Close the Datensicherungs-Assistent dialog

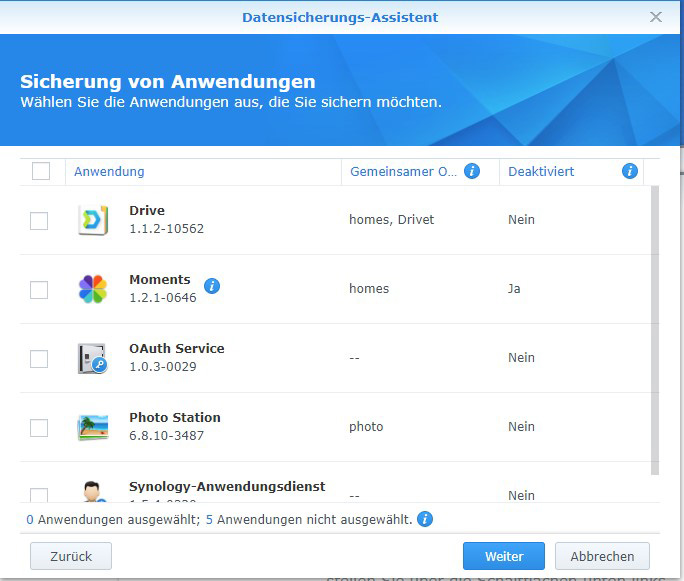tap(656, 17)
